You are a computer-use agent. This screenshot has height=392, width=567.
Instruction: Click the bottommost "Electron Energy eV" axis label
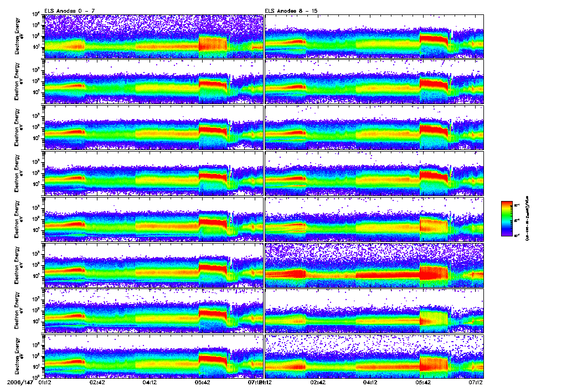pos(19,356)
